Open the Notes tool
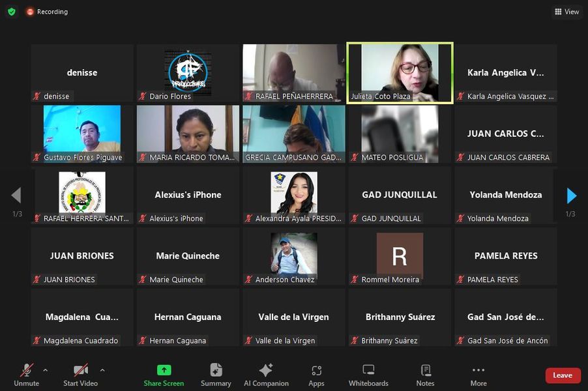The width and height of the screenshot is (588, 391). pyautogui.click(x=425, y=375)
